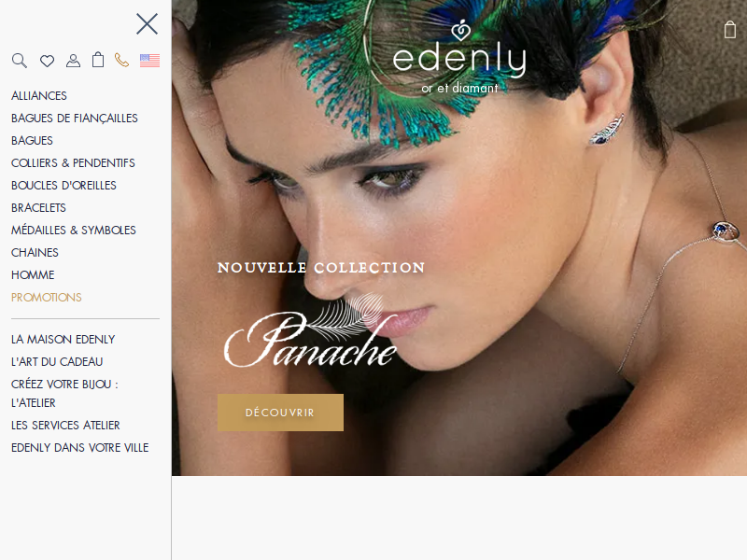Open the Homme section
747x560 pixels.
33,274
